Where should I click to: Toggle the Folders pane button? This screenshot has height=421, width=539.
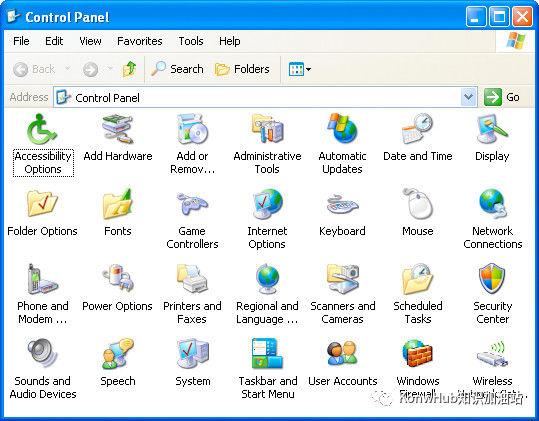[x=242, y=69]
